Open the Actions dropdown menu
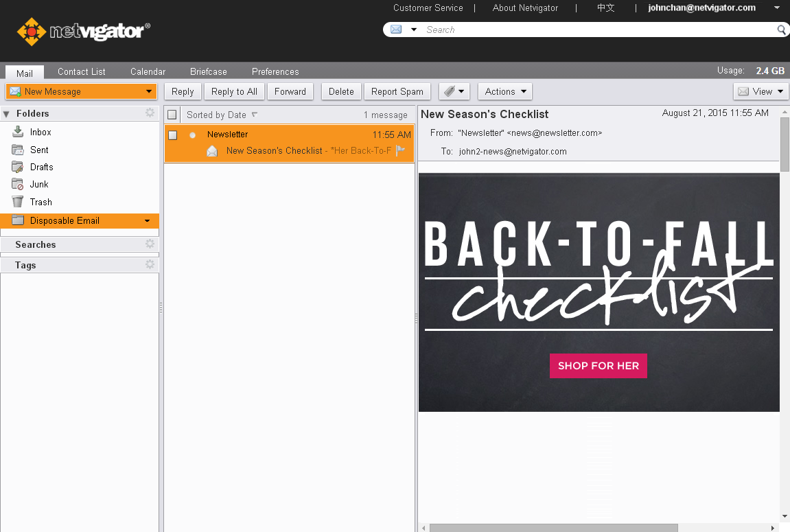This screenshot has height=532, width=790. [x=505, y=91]
